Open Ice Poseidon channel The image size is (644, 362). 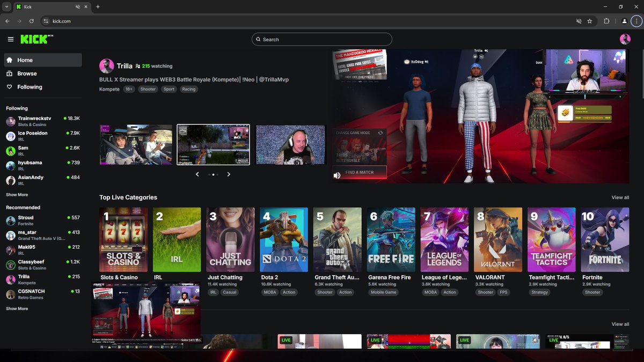pos(43,136)
